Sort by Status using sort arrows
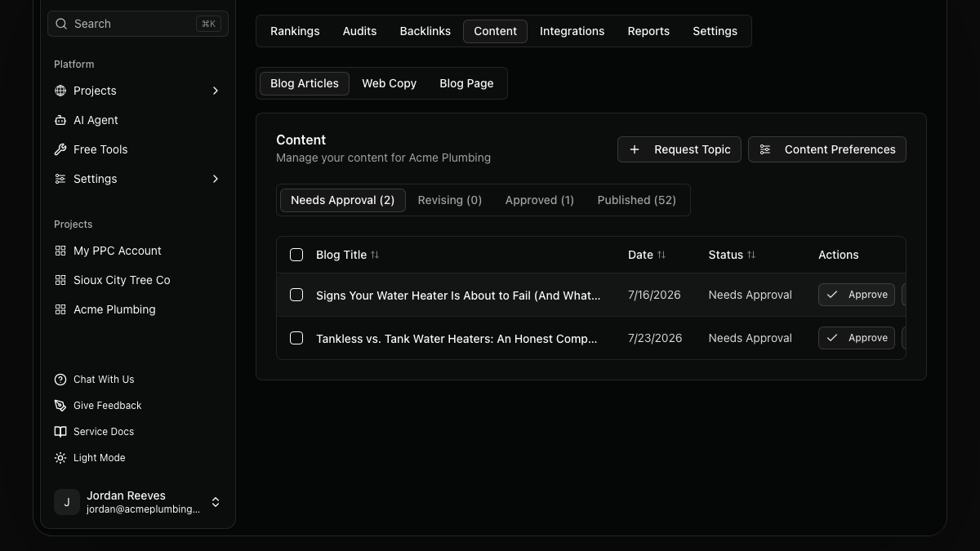This screenshot has height=551, width=980. click(751, 255)
